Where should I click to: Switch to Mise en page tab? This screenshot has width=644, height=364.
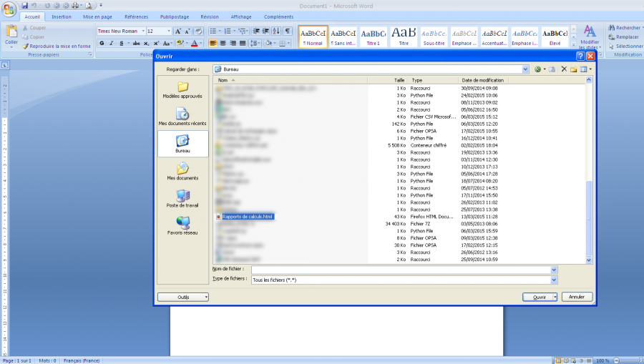(97, 17)
